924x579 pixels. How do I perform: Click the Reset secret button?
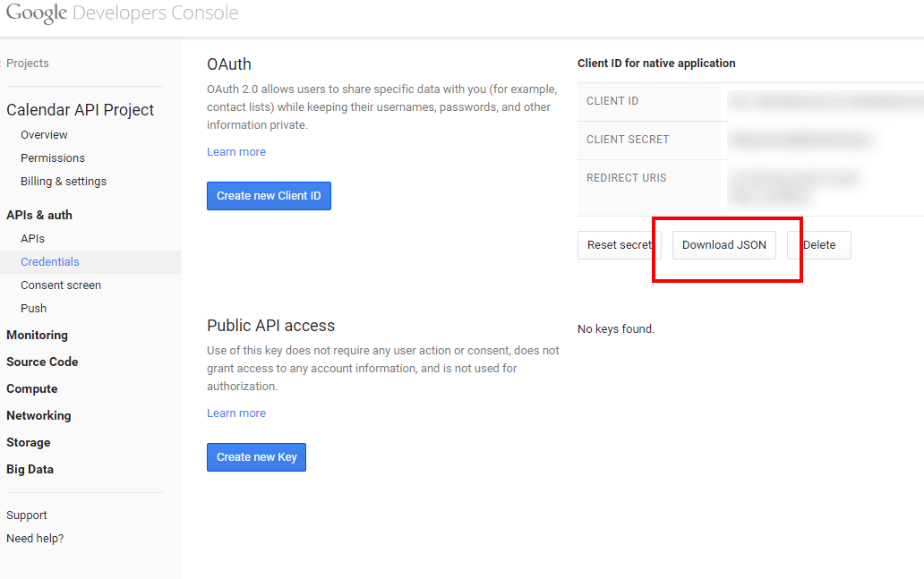click(620, 245)
